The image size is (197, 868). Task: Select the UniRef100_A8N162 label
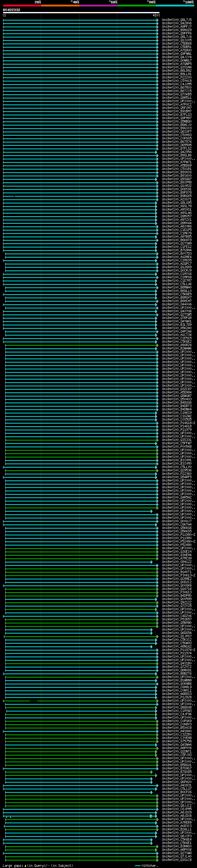tap(177, 647)
